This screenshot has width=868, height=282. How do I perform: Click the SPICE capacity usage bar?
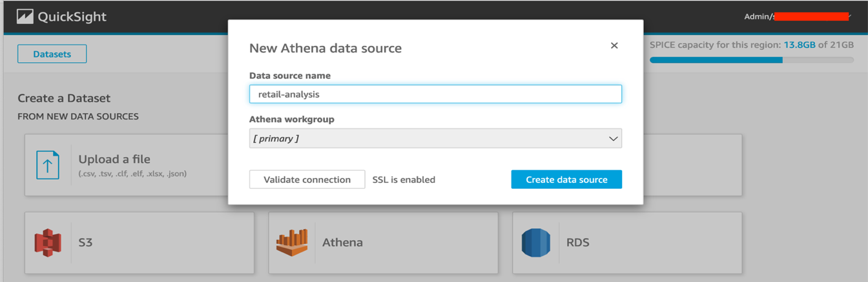coord(751,60)
